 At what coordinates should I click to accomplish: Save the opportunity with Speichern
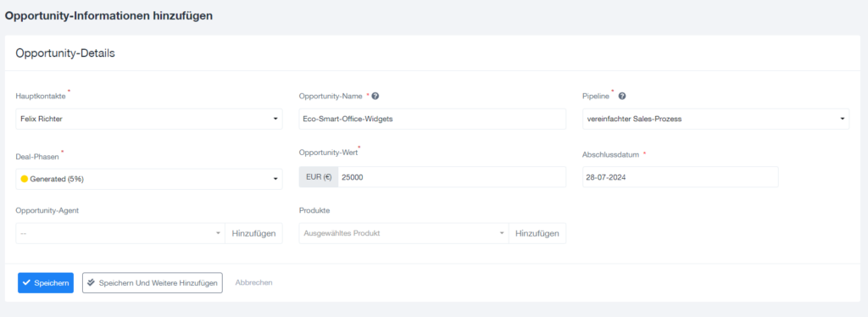[46, 283]
